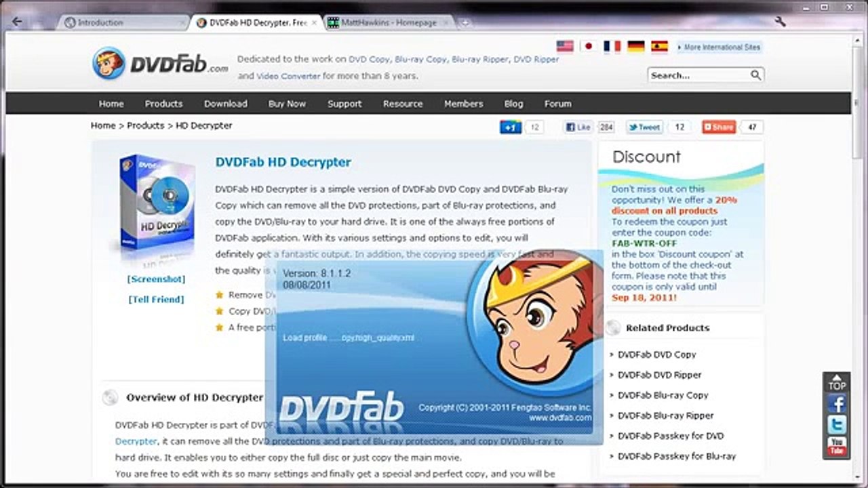Expand the More International Sites list
The width and height of the screenshot is (868, 488).
pos(718,47)
